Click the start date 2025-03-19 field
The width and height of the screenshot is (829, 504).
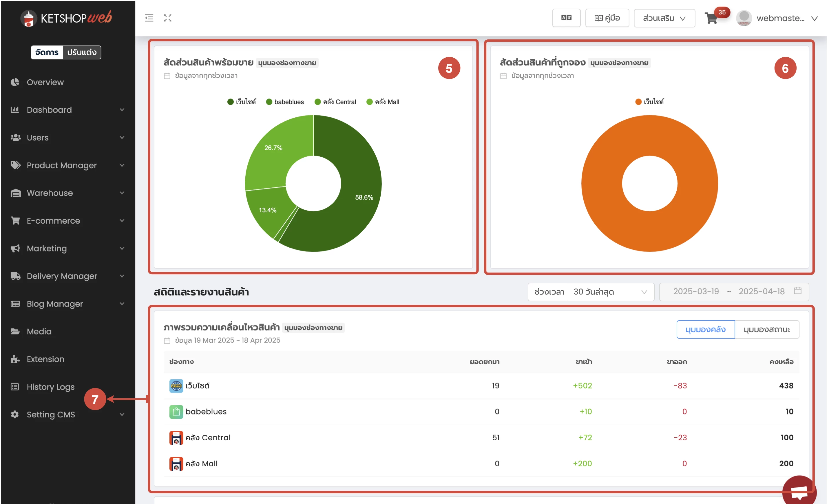[696, 291]
